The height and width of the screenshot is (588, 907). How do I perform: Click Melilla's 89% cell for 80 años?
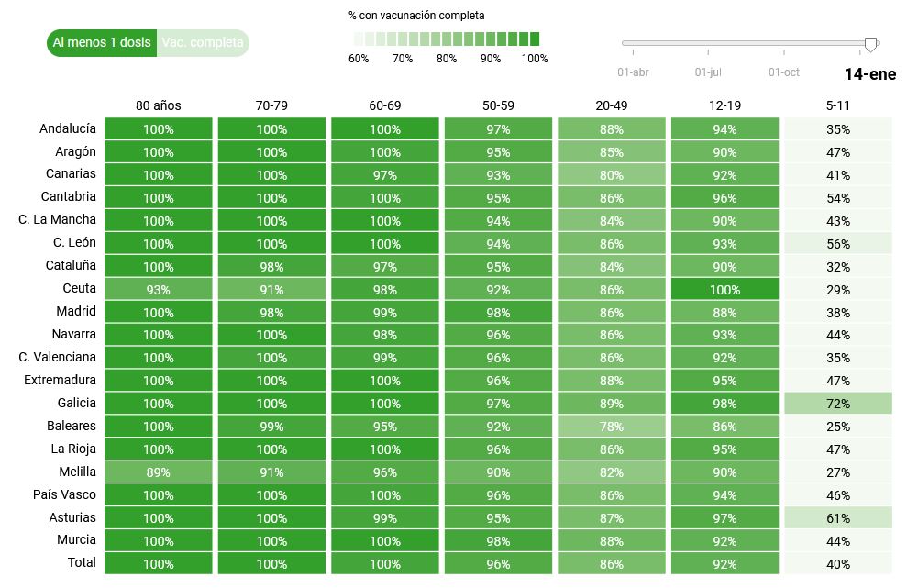point(159,472)
